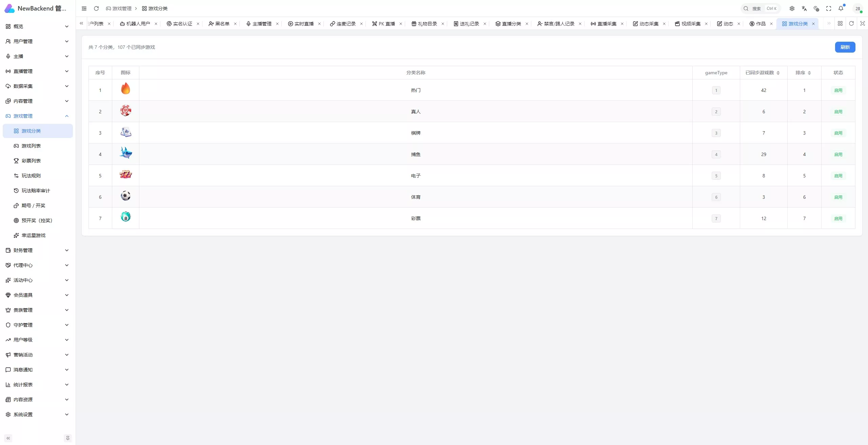868x445 pixels.
Task: Refresh current tab via tab bar icon
Action: (x=851, y=23)
